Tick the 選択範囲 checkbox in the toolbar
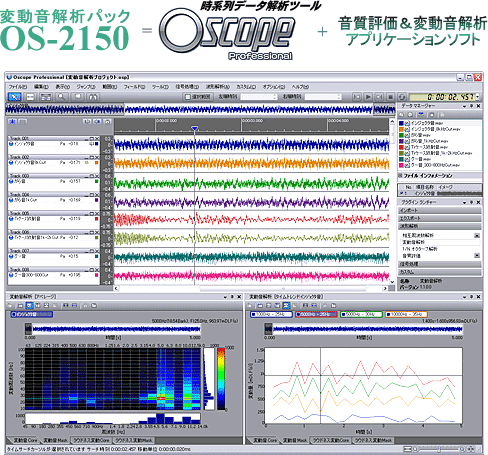 coord(188,97)
